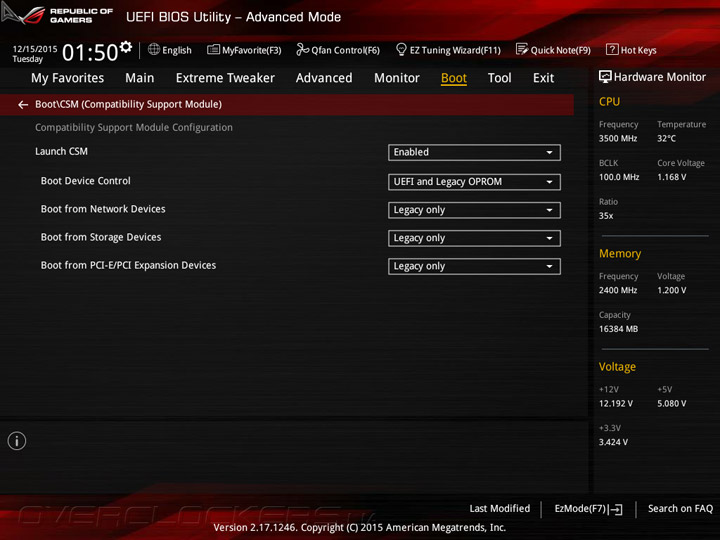Start EZ Tuning Wizard(F11) label

[x=455, y=51]
